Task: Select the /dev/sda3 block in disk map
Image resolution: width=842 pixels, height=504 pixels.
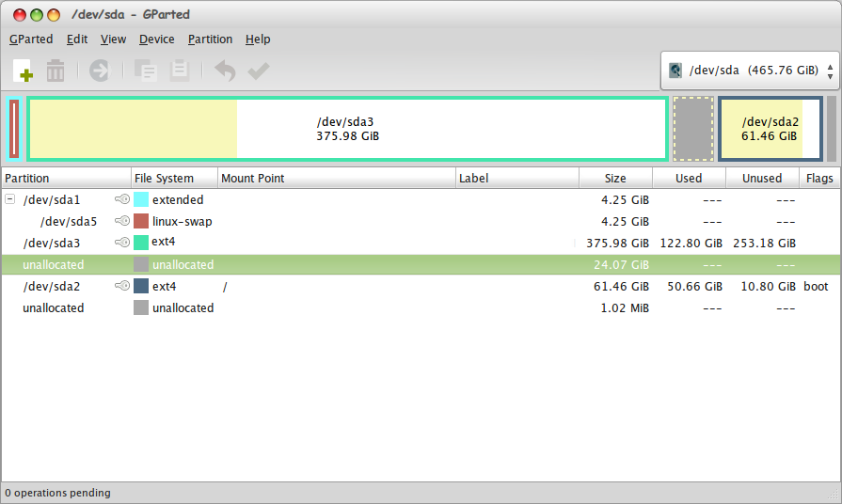Action: 347,129
